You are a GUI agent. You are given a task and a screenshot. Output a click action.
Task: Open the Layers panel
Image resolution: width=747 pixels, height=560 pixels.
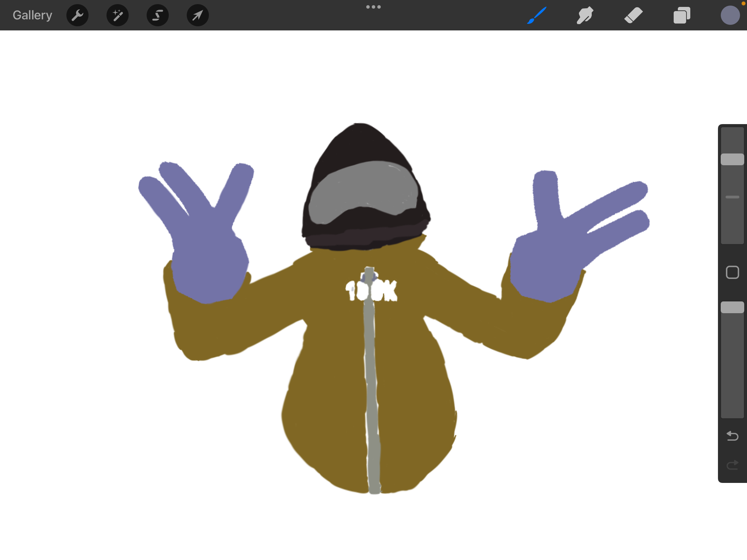682,15
